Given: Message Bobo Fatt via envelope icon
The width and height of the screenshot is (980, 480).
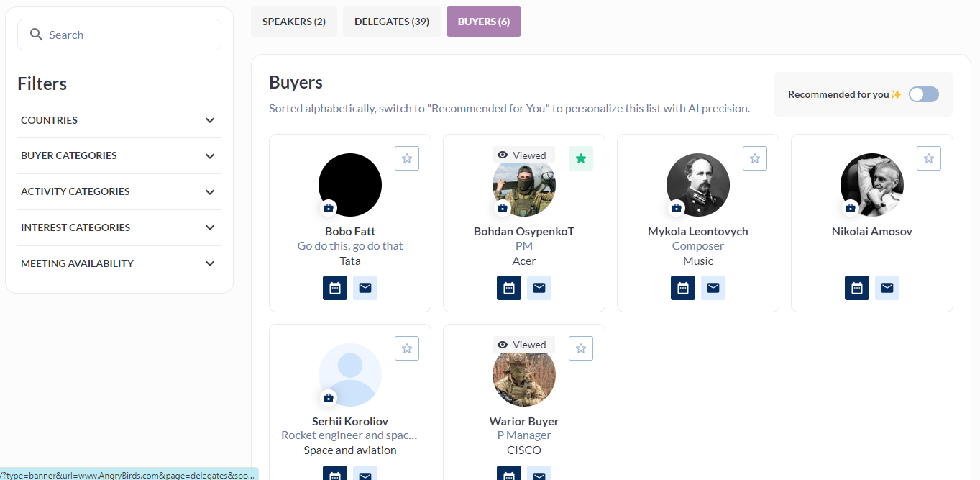Looking at the screenshot, I should [365, 288].
